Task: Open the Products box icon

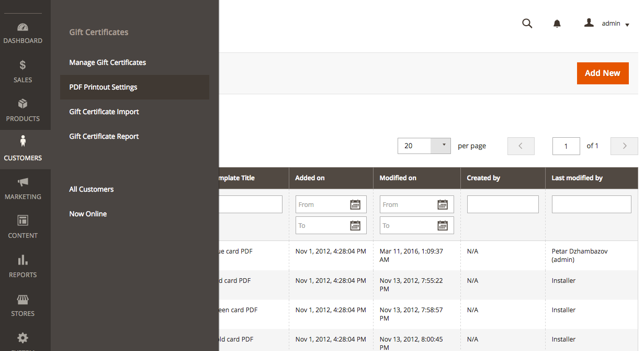Action: (22, 104)
